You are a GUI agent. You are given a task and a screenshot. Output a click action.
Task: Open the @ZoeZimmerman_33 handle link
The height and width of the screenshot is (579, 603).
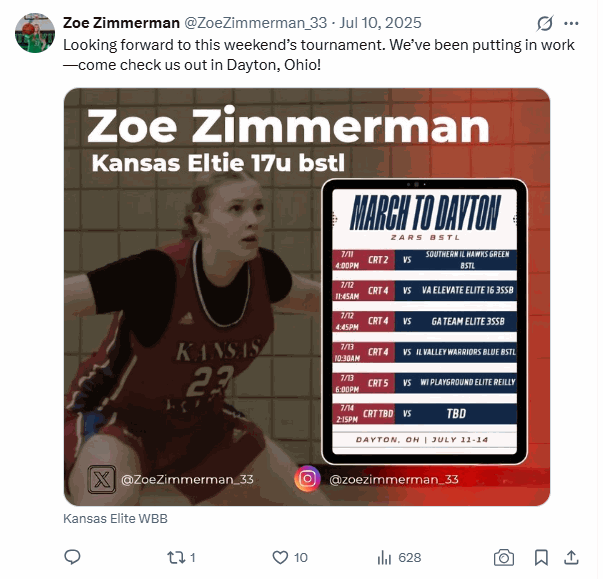257,23
